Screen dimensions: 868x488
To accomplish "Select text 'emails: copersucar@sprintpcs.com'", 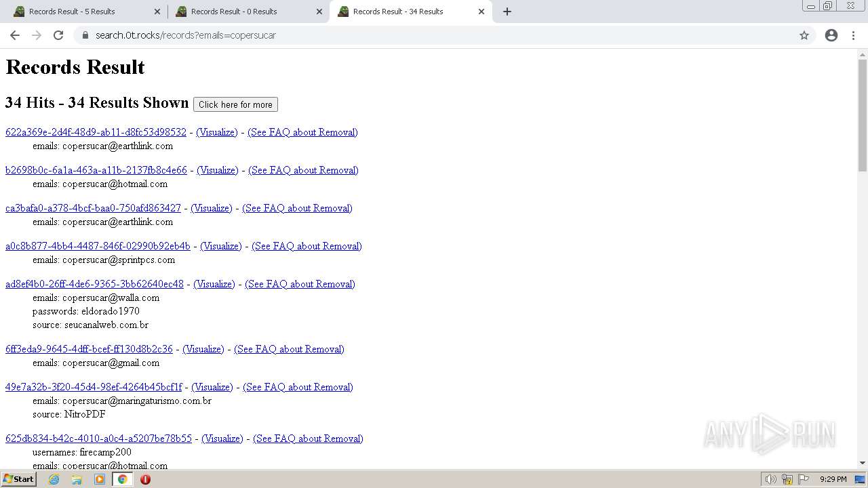I will click(104, 260).
